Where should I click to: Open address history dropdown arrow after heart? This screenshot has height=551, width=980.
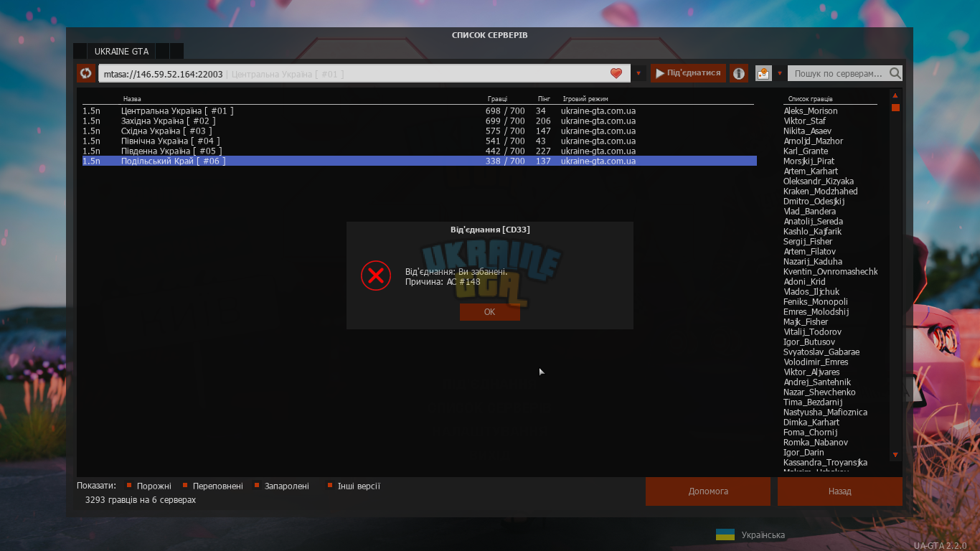tap(639, 73)
